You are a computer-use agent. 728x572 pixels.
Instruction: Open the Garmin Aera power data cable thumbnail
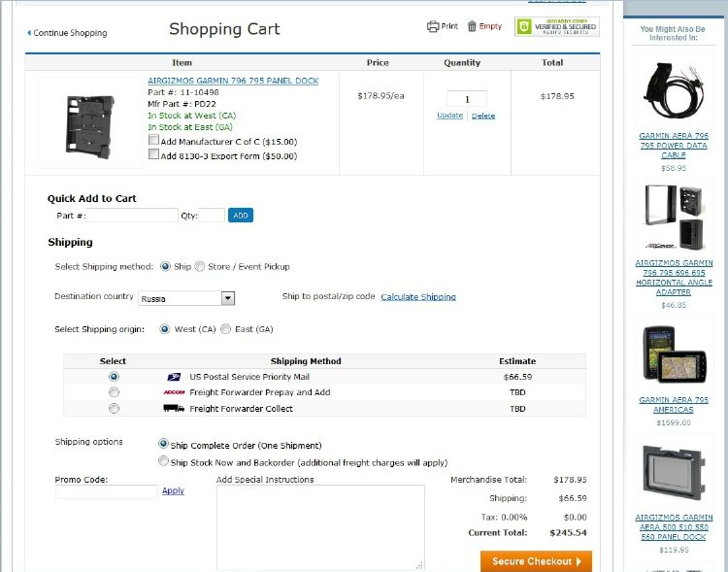[x=674, y=90]
